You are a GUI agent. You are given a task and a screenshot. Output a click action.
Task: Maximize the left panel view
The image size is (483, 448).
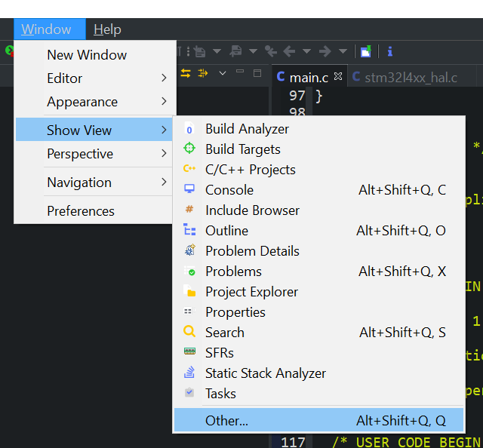pos(257,73)
